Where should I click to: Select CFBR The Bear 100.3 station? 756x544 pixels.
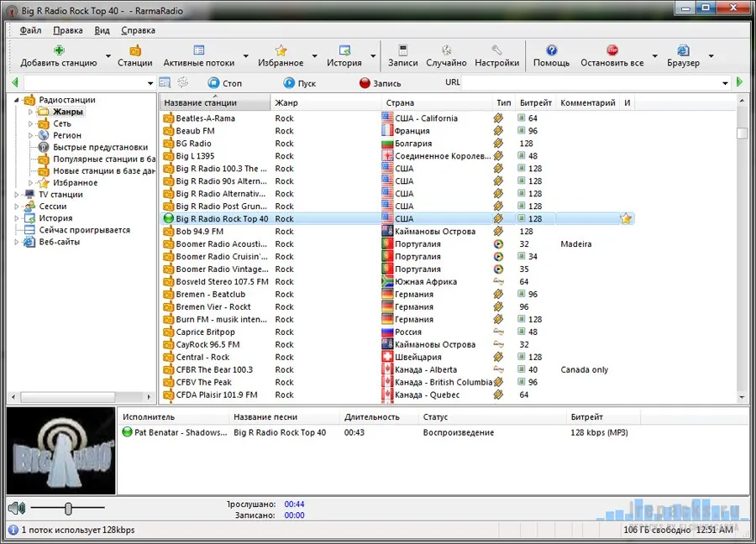(396, 369)
